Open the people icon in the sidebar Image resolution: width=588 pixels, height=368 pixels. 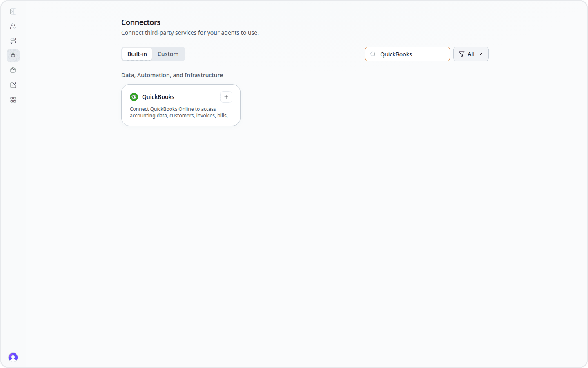coord(13,26)
